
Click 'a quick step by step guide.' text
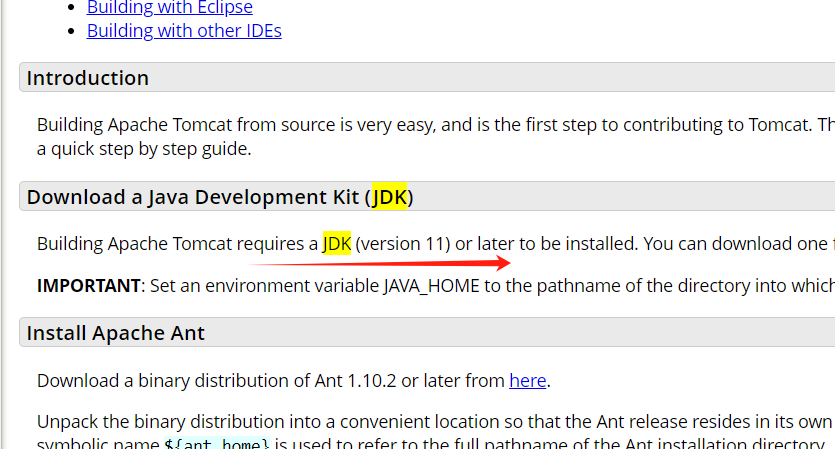click(x=144, y=149)
